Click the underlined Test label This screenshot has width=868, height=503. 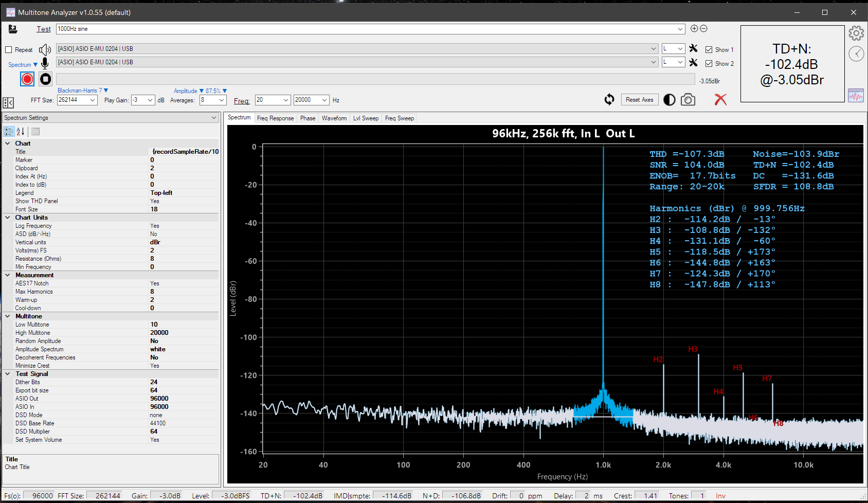click(44, 29)
